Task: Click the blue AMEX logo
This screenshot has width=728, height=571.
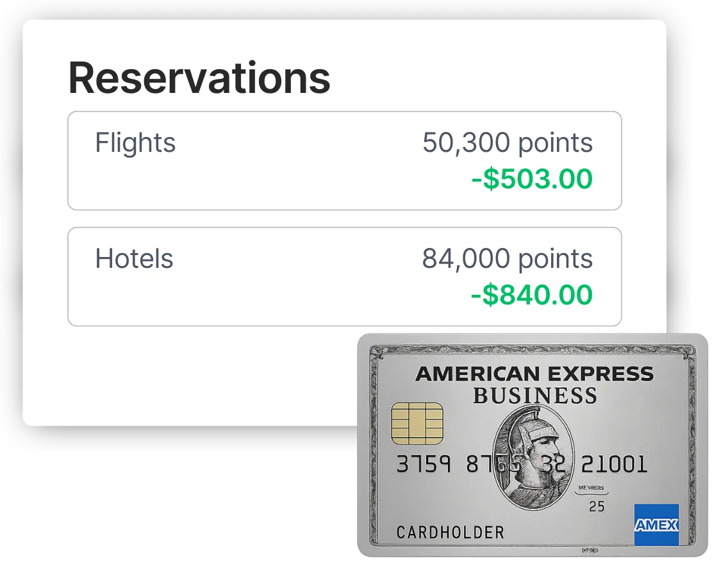Action: pyautogui.click(x=656, y=525)
